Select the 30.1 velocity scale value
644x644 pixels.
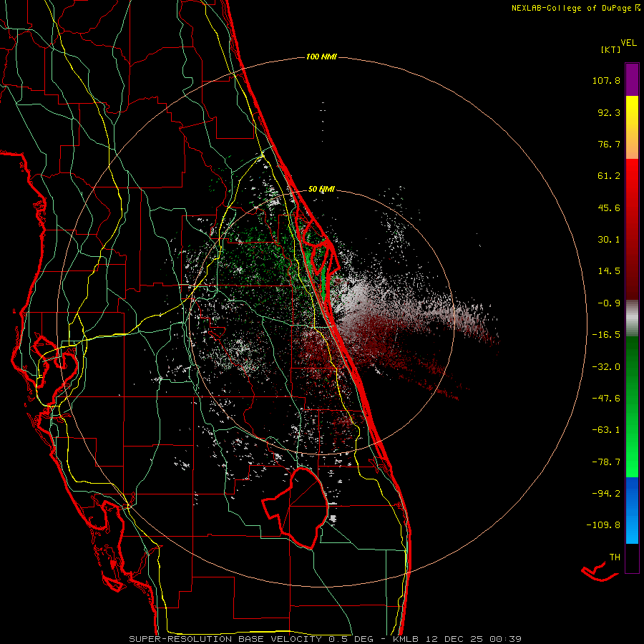coord(609,240)
